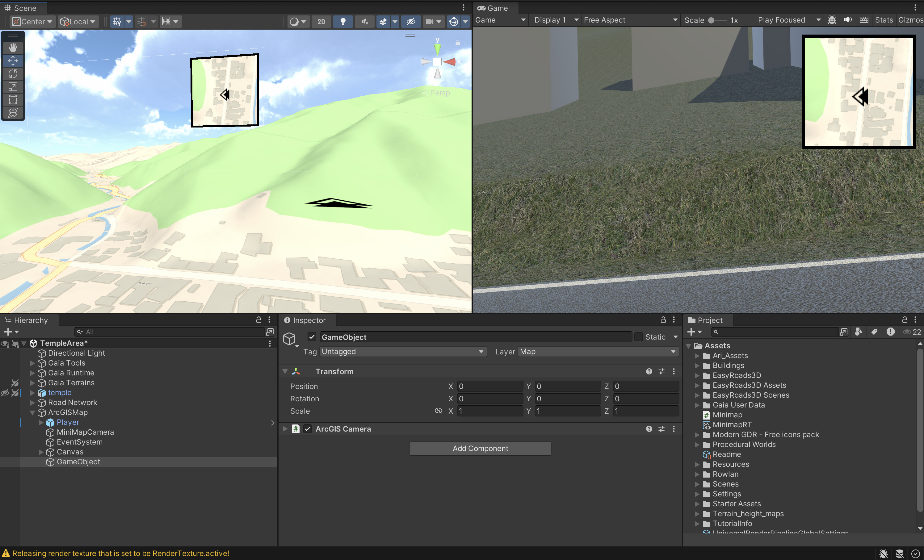The height and width of the screenshot is (560, 924).
Task: Toggle scene lighting bulb
Action: [343, 21]
